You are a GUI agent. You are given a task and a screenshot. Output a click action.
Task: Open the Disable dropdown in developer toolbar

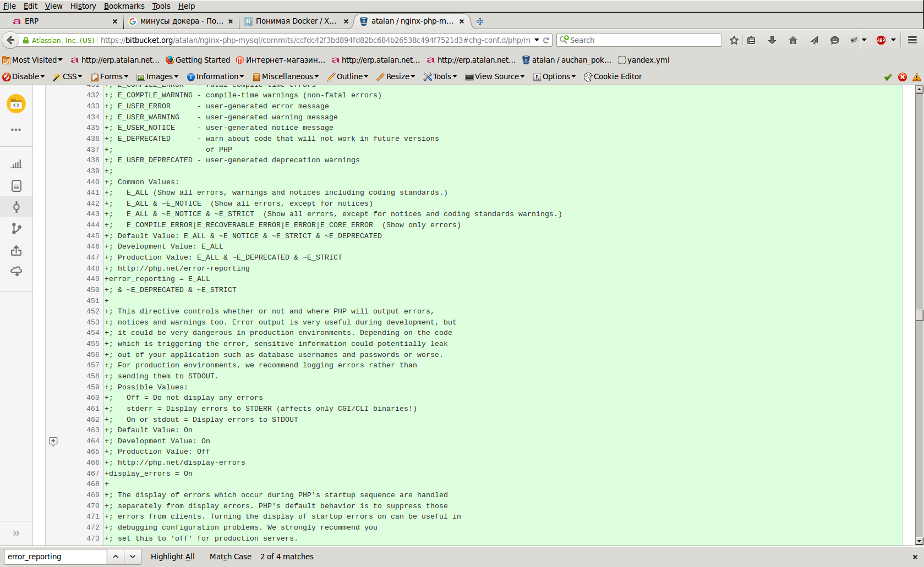pos(24,76)
